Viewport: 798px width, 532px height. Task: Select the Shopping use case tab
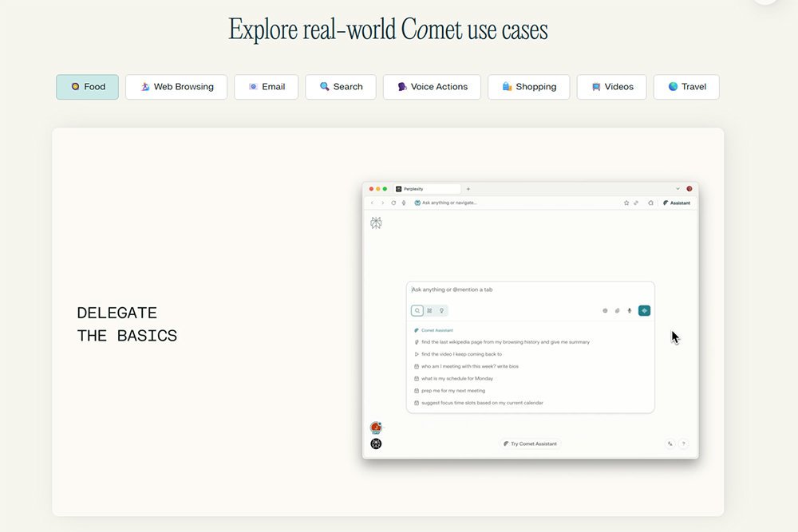(528, 87)
